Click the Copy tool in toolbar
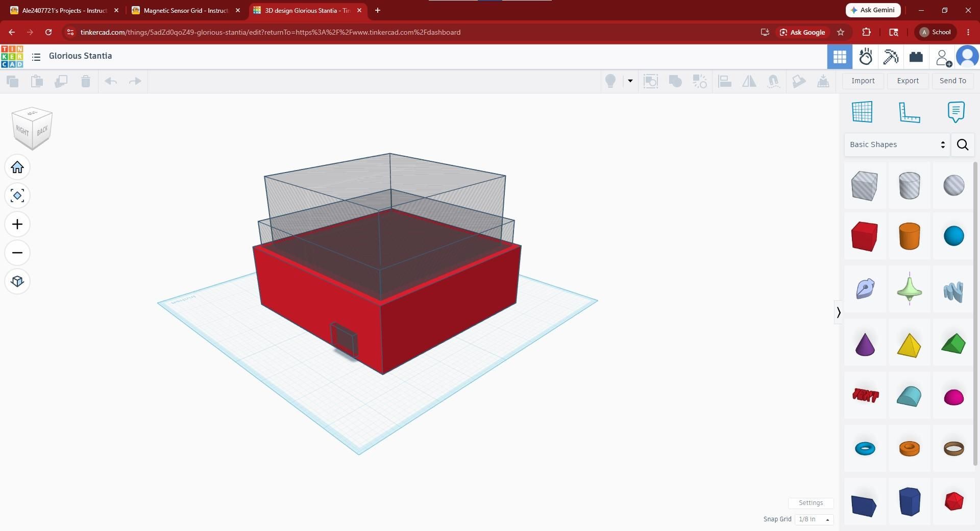The height and width of the screenshot is (531, 980). (12, 81)
